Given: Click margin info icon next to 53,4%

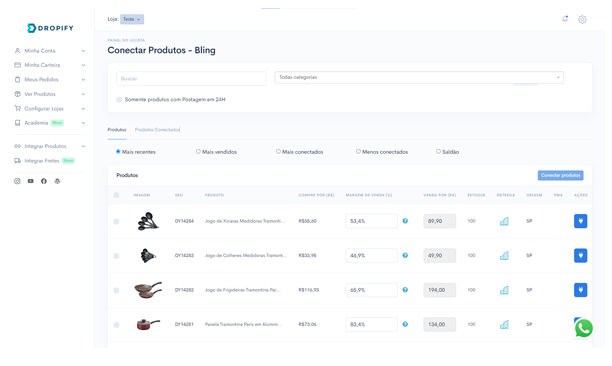Looking at the screenshot, I should pyautogui.click(x=405, y=221).
